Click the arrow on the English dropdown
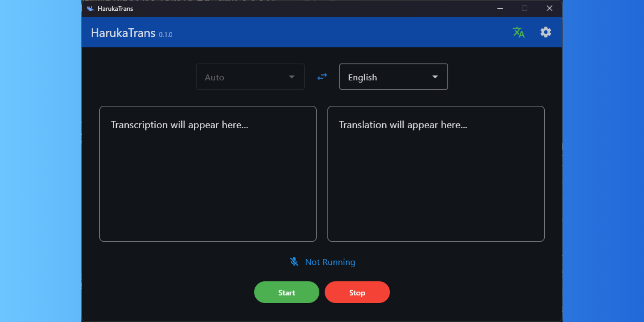 coord(435,77)
